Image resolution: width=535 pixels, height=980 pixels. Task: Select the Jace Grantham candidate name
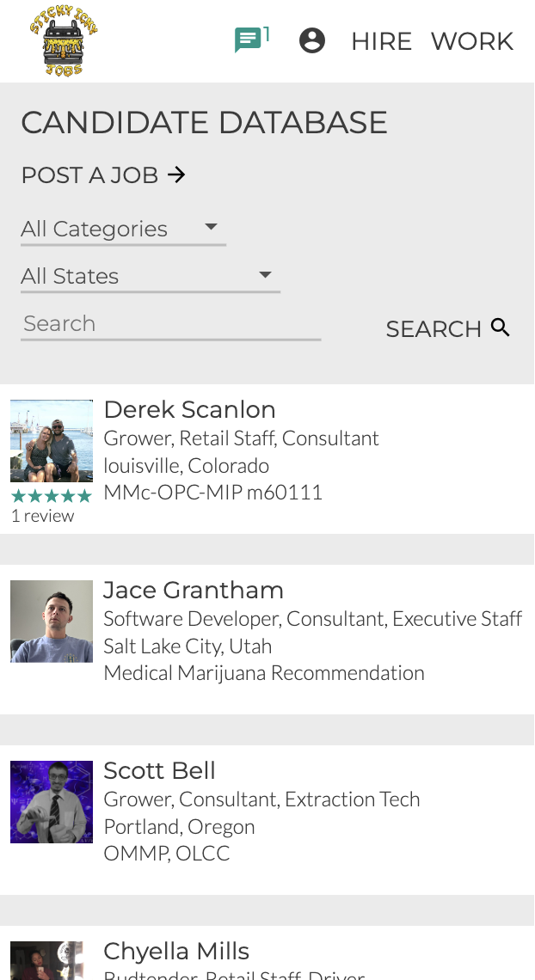click(194, 591)
